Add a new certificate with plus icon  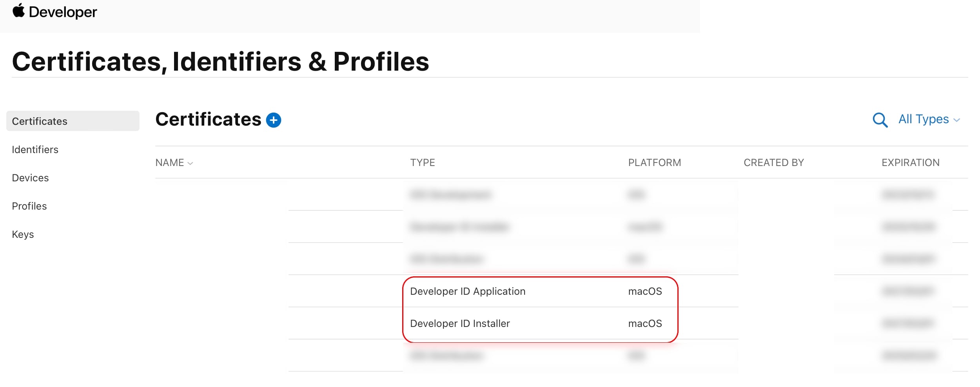tap(273, 120)
